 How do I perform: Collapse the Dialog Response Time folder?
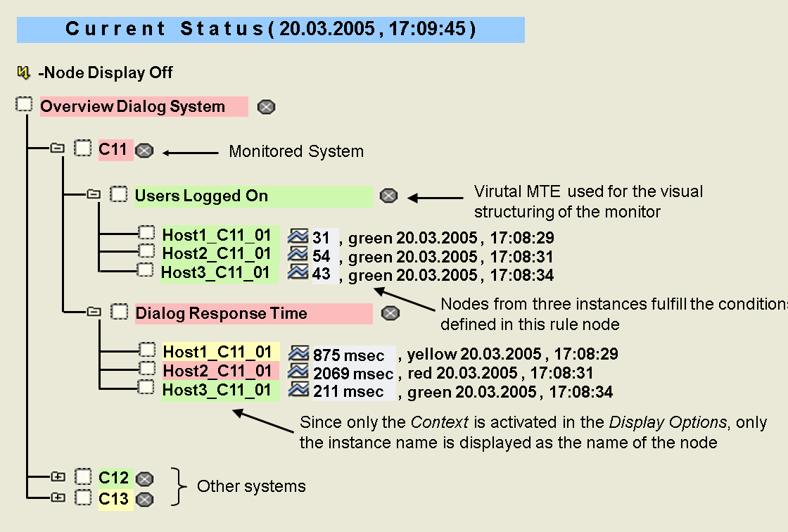tap(94, 311)
